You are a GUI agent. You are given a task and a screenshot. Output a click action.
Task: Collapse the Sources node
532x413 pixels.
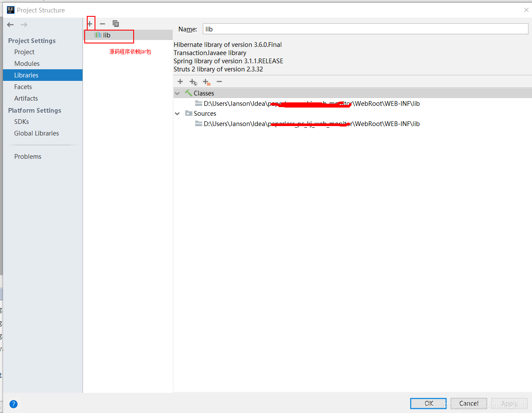(x=177, y=114)
